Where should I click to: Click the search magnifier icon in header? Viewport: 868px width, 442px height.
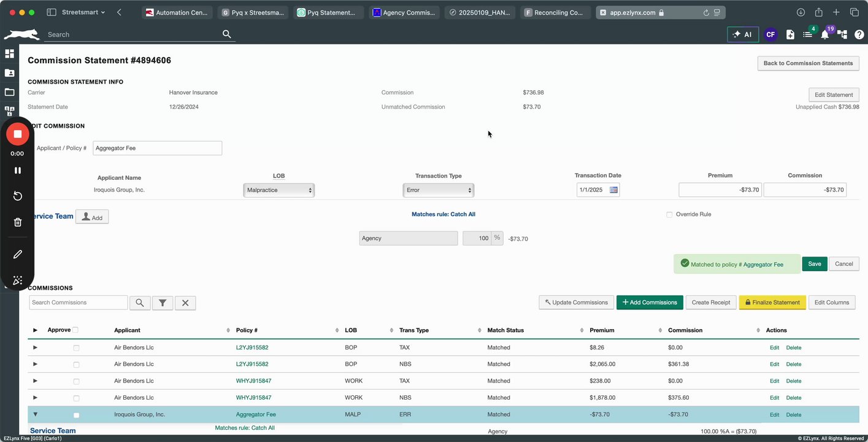coord(226,34)
